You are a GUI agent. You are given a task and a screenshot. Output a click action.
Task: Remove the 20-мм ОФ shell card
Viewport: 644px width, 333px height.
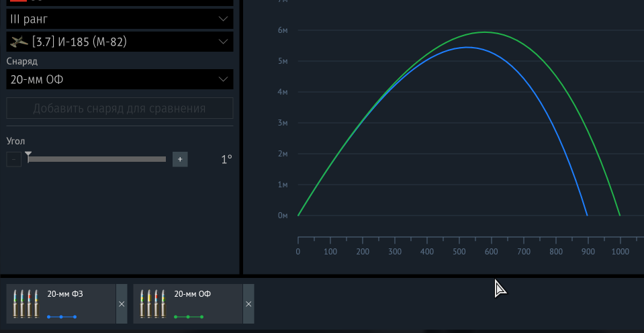[x=248, y=303]
